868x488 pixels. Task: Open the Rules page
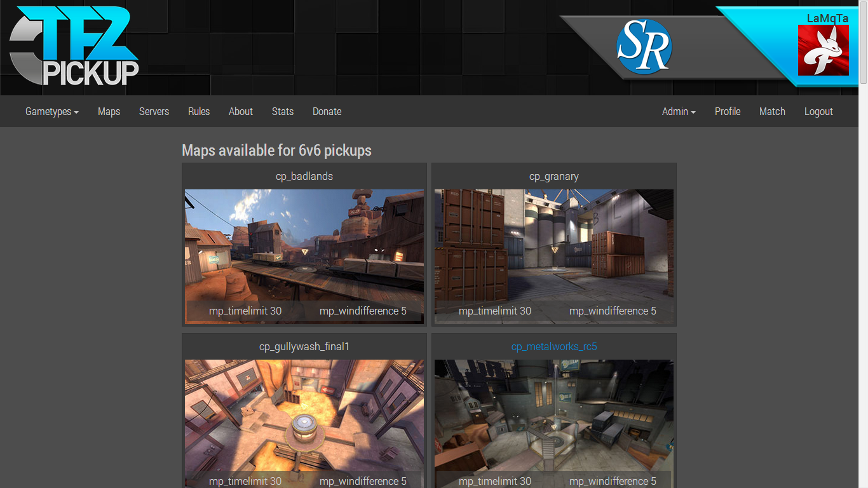pyautogui.click(x=199, y=111)
